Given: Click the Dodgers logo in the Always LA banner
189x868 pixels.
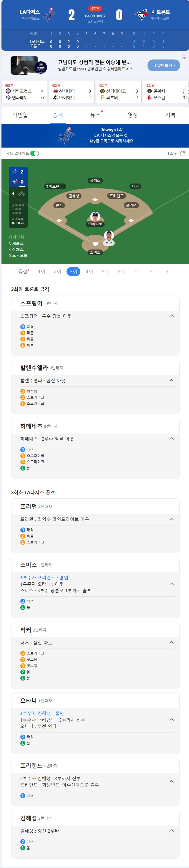Looking at the screenshot, I should tap(66, 135).
